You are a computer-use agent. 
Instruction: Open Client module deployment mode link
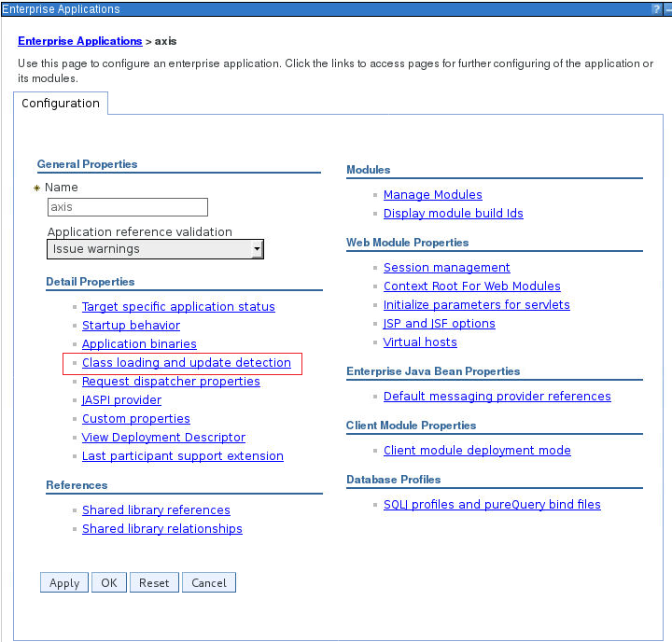(x=477, y=451)
